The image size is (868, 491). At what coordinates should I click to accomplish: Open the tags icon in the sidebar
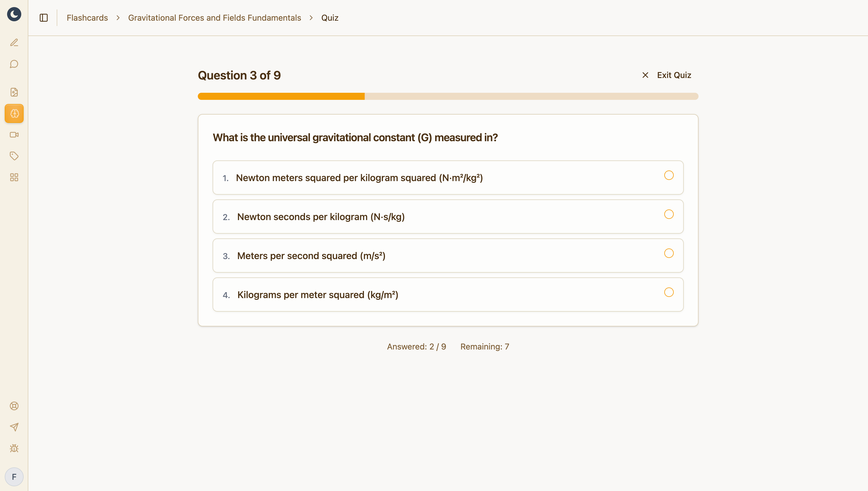coord(14,156)
